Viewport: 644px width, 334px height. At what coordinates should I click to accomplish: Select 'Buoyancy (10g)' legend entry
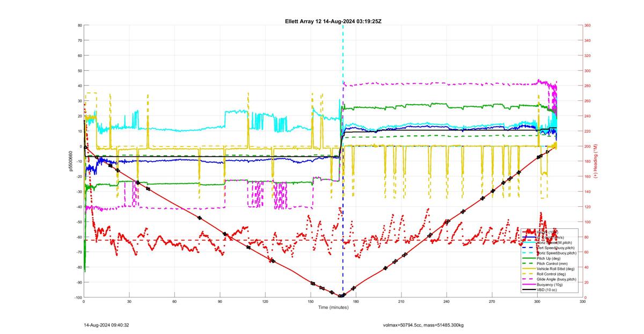coord(550,285)
